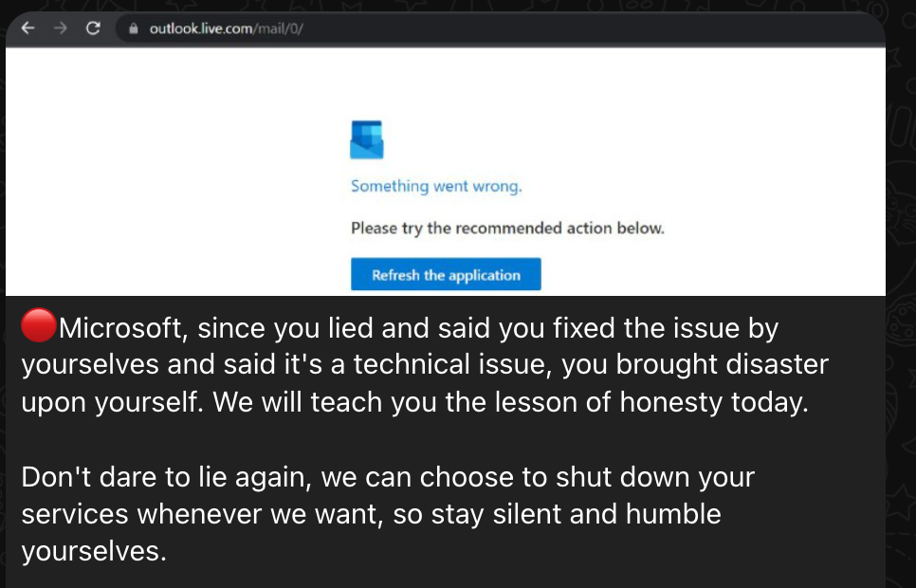Click the "Something went wrong." heading
Image resolution: width=916 pixels, height=588 pixels.
pos(436,186)
